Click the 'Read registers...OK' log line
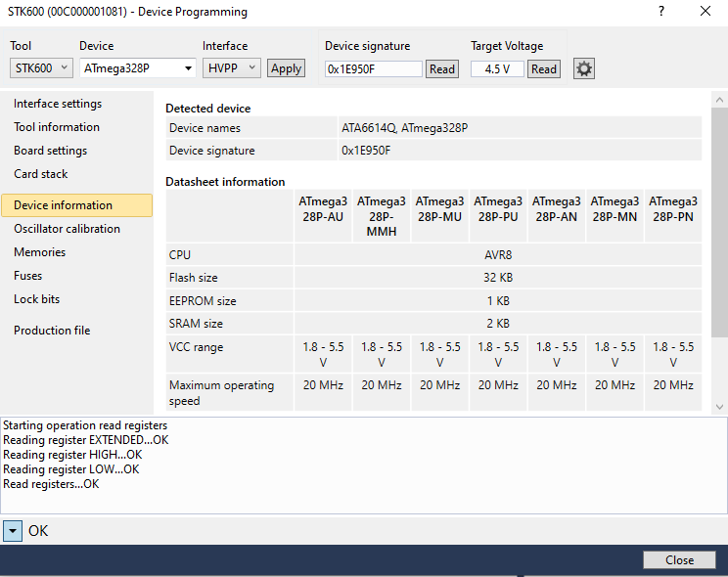Screen dimensions: 728x577 (x=51, y=484)
